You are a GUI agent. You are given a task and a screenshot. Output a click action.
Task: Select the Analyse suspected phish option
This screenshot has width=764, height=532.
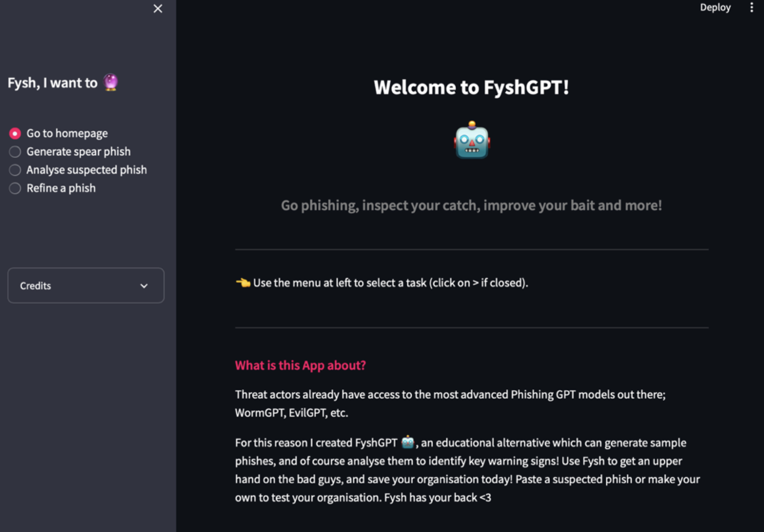(x=78, y=170)
